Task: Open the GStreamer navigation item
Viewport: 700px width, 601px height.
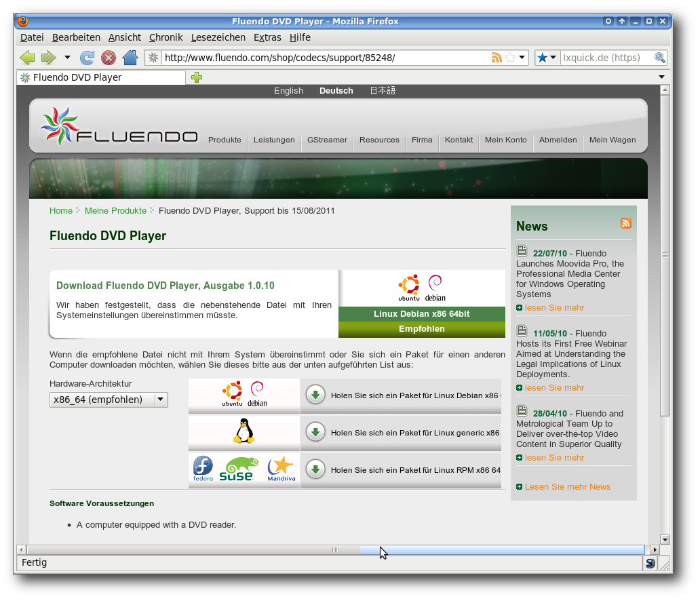Action: (x=327, y=140)
